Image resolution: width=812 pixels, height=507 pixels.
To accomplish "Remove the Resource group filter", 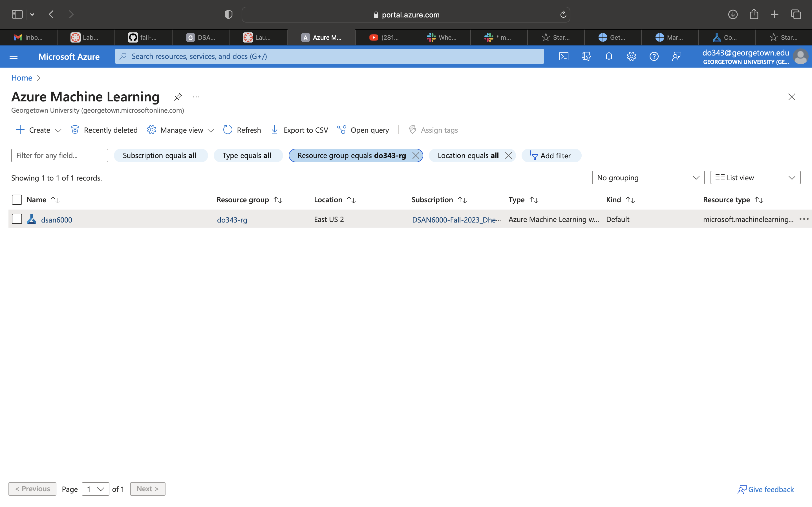I will 416,155.
